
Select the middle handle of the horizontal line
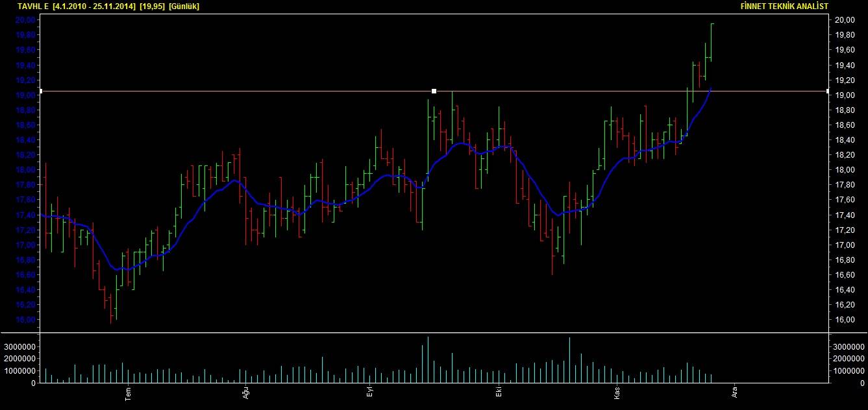click(x=434, y=91)
